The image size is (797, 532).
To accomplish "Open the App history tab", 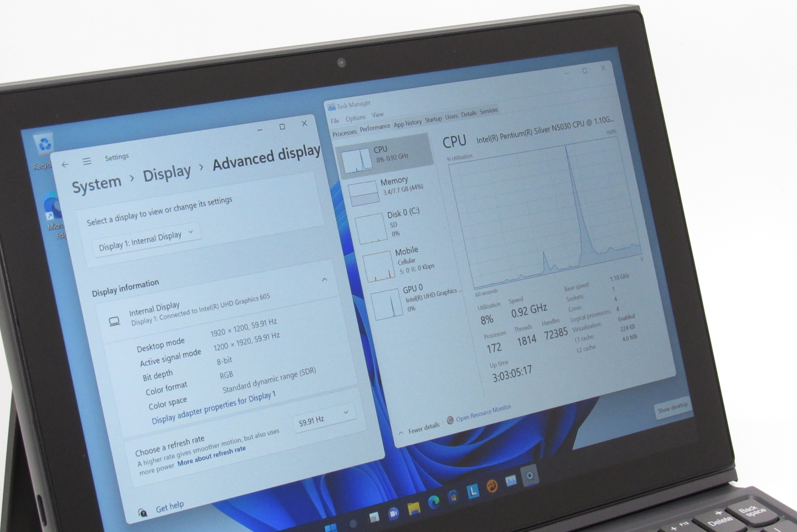I will click(407, 123).
